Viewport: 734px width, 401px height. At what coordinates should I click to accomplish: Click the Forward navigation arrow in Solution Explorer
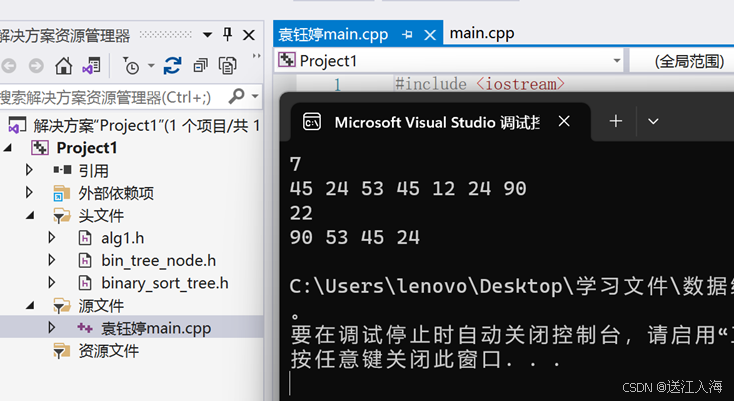pyautogui.click(x=36, y=66)
